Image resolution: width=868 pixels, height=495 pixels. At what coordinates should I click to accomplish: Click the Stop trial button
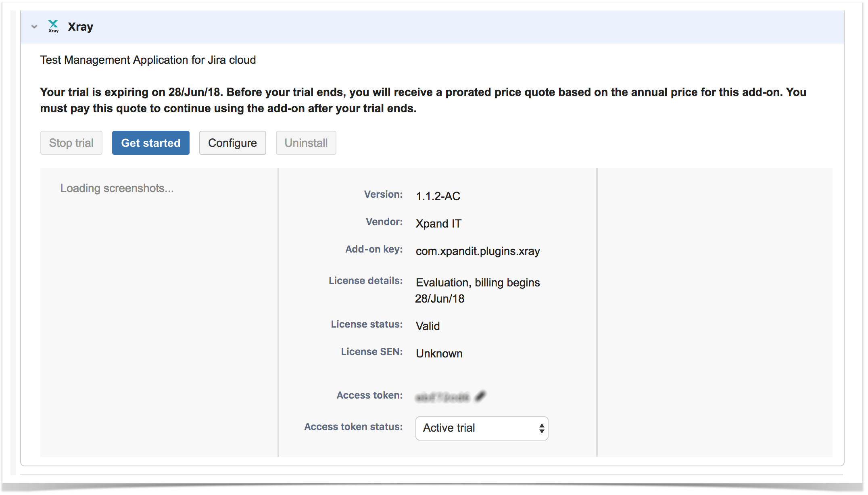pyautogui.click(x=71, y=143)
